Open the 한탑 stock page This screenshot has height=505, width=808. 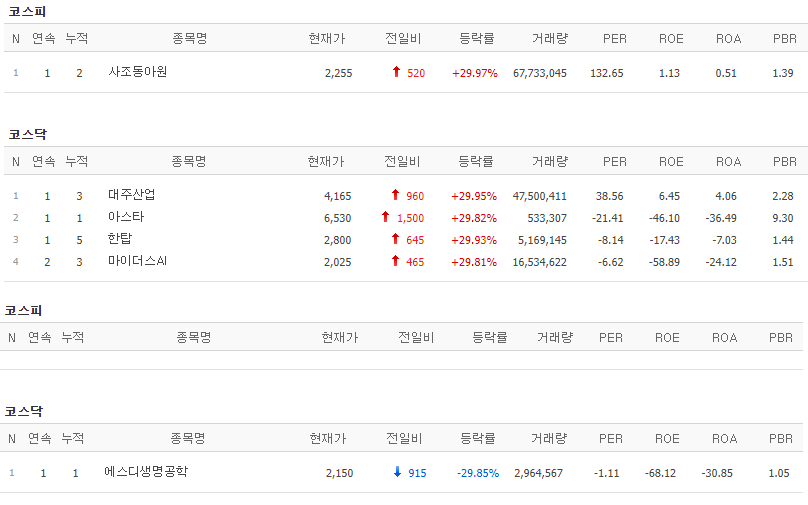pyautogui.click(x=120, y=238)
